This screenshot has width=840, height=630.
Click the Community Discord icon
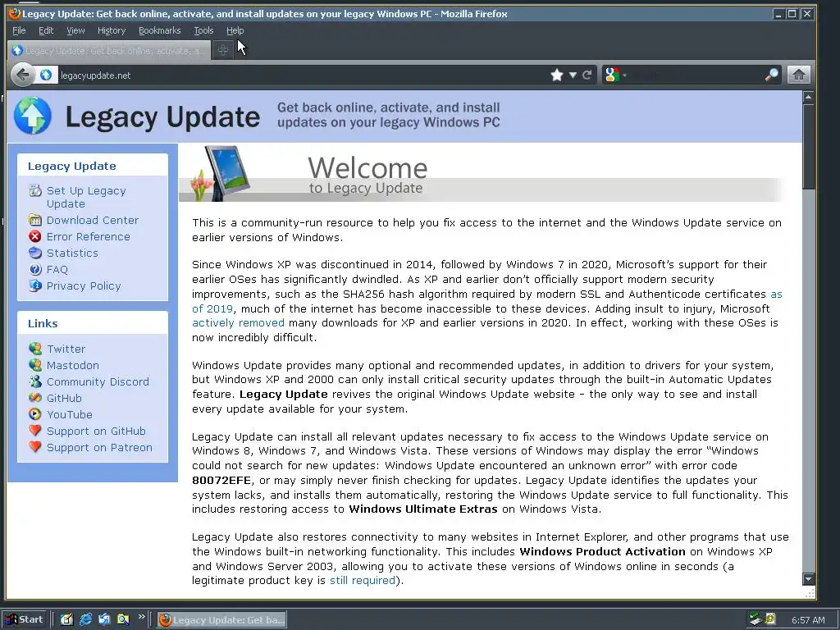tap(35, 381)
